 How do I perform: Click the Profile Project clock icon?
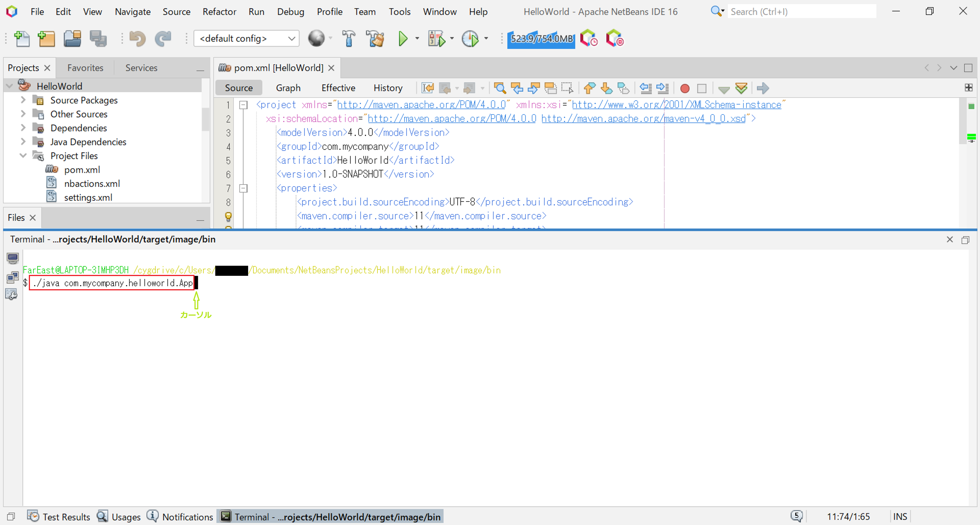[470, 38]
